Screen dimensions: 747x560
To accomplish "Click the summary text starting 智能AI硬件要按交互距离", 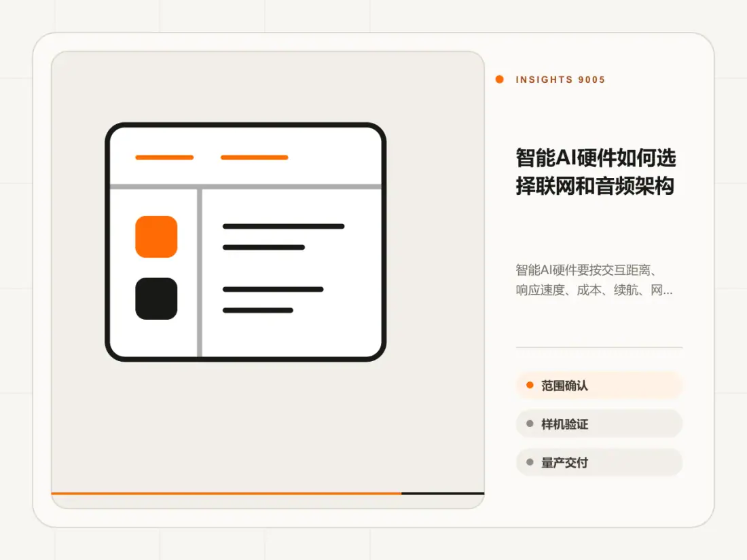I will pyautogui.click(x=594, y=280).
